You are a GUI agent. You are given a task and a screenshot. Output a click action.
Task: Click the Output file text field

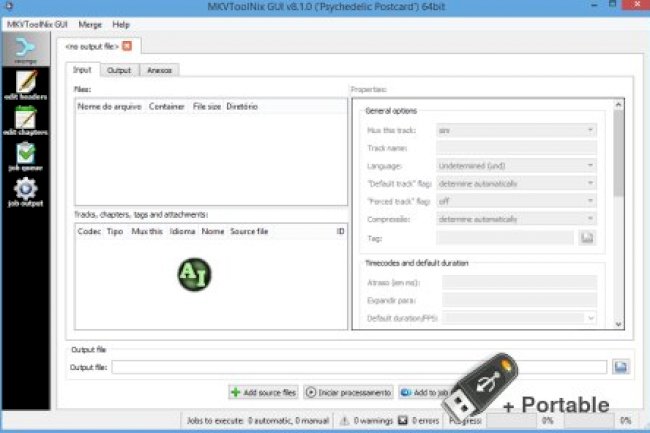[x=359, y=367]
